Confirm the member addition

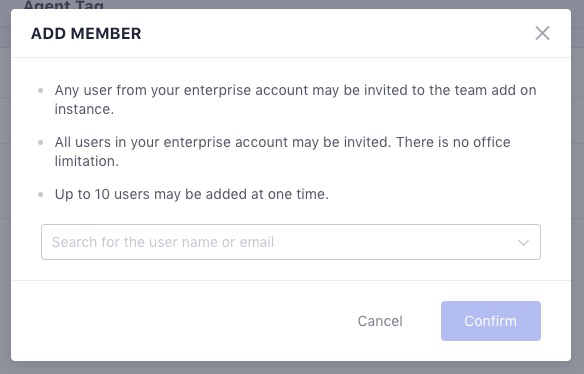point(491,321)
